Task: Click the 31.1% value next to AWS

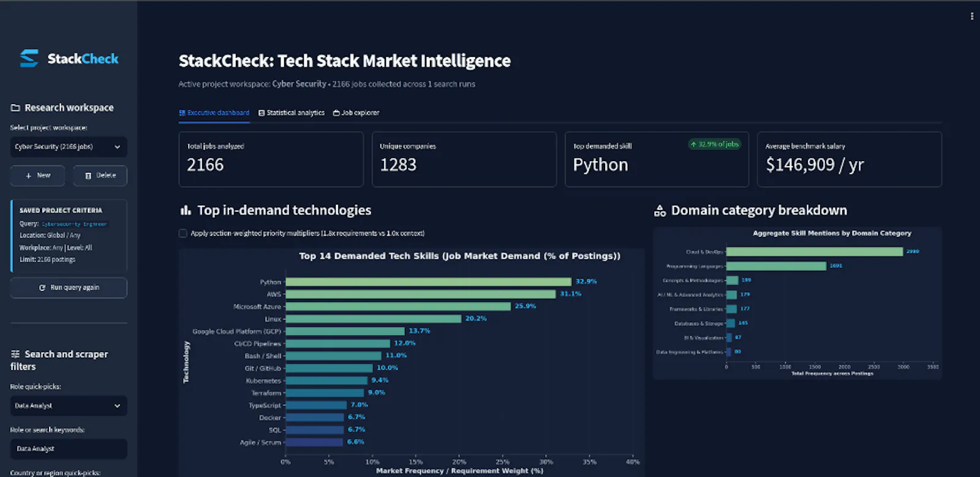Action: click(571, 294)
